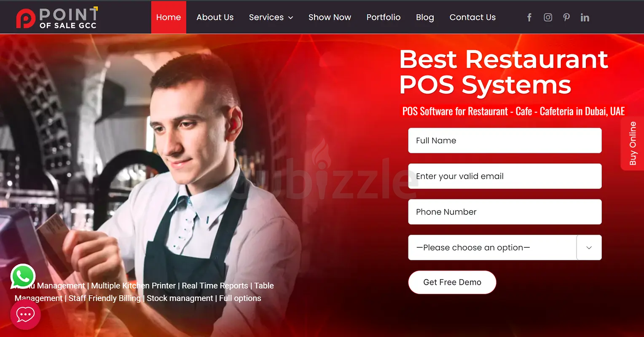This screenshot has width=644, height=337.
Task: Open the Portfolio menu item
Action: pyautogui.click(x=383, y=17)
